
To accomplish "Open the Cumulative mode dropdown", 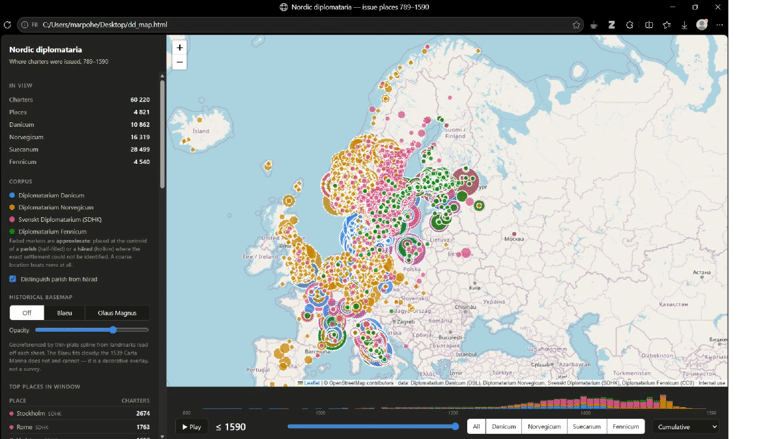I will (686, 427).
